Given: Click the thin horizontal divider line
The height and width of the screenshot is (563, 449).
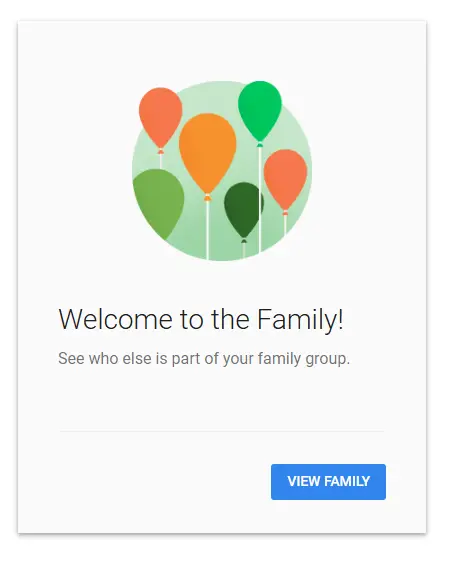Looking at the screenshot, I should point(222,431).
